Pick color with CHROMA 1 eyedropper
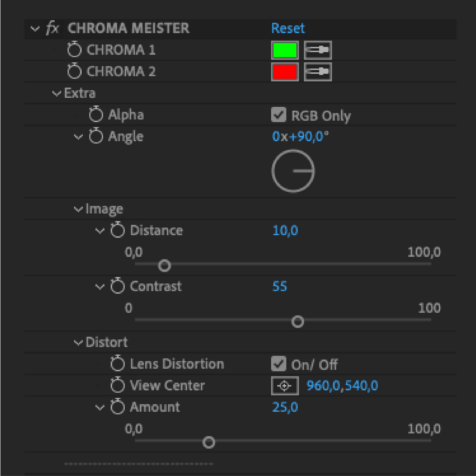Viewport: 476px width, 476px height. [x=318, y=50]
